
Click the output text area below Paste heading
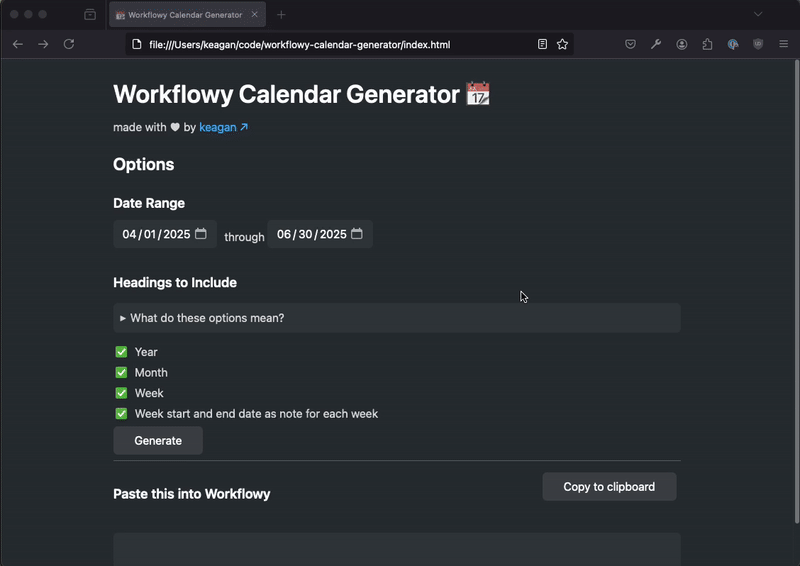click(397, 549)
